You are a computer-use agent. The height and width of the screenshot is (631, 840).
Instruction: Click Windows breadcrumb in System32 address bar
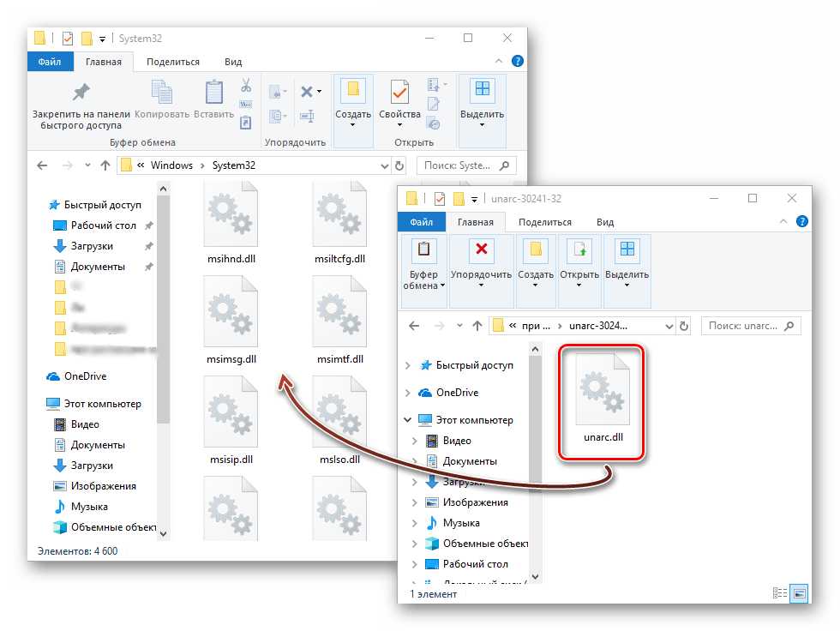(x=171, y=165)
